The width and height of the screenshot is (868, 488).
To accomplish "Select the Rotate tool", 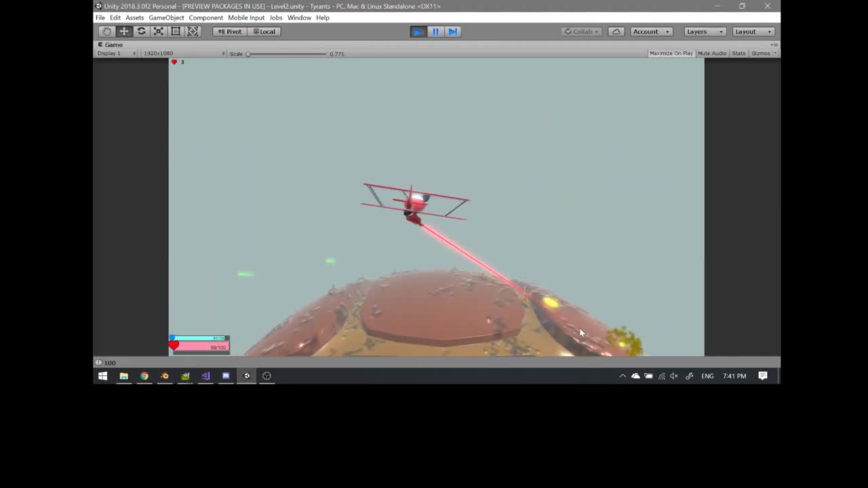I will tap(141, 31).
